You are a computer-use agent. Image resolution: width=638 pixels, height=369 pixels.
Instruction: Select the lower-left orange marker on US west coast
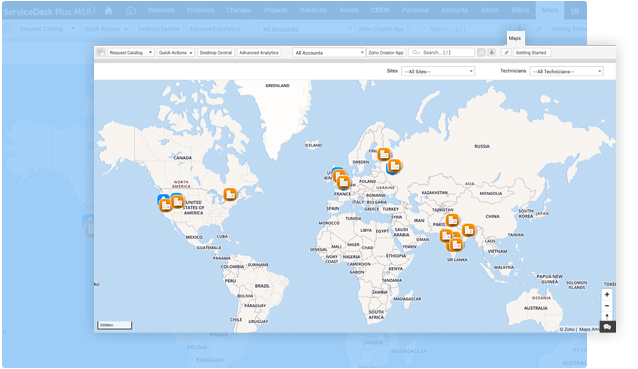166,205
